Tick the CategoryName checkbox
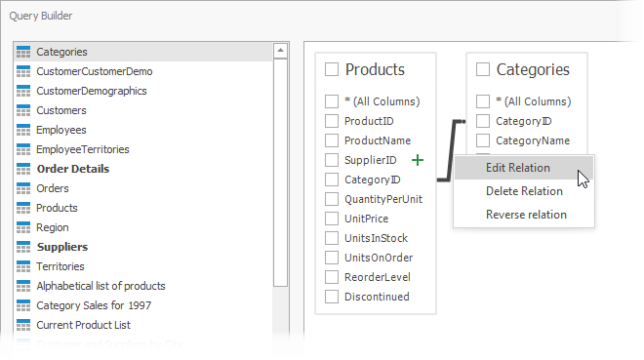The image size is (644, 360). click(483, 140)
